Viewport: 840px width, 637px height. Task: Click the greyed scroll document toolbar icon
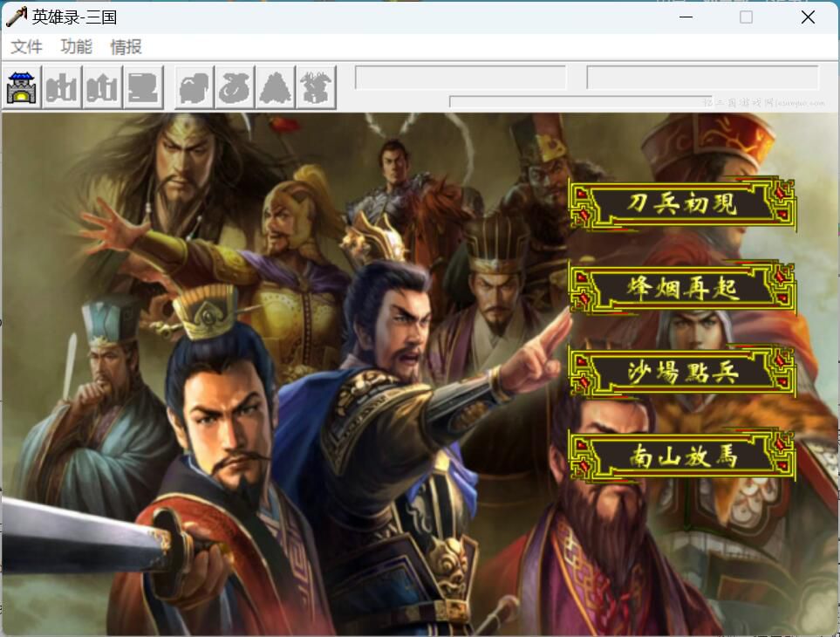tap(143, 87)
